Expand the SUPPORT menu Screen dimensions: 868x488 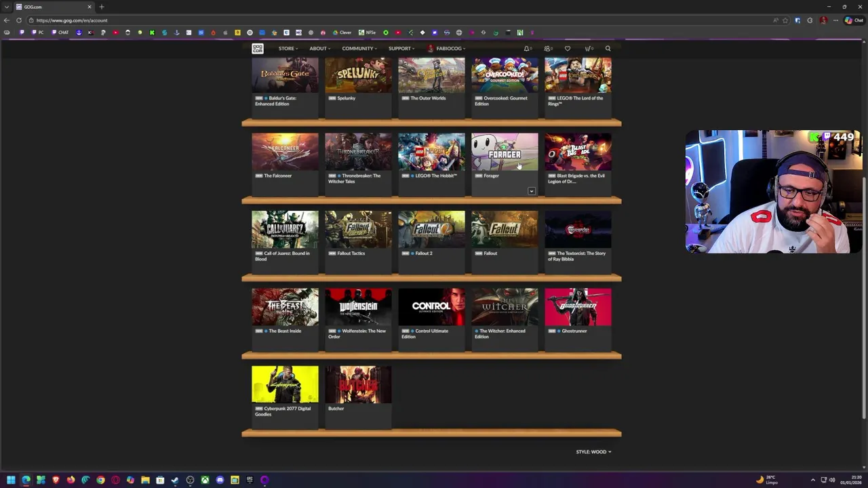(x=401, y=48)
